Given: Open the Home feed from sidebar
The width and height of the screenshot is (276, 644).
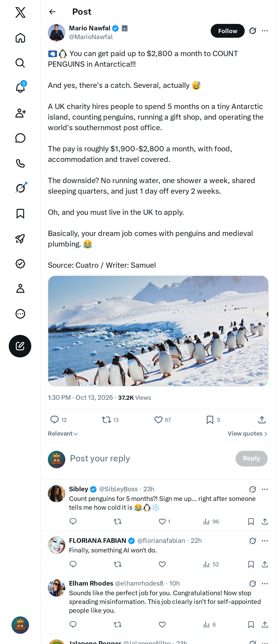Looking at the screenshot, I should [x=20, y=38].
